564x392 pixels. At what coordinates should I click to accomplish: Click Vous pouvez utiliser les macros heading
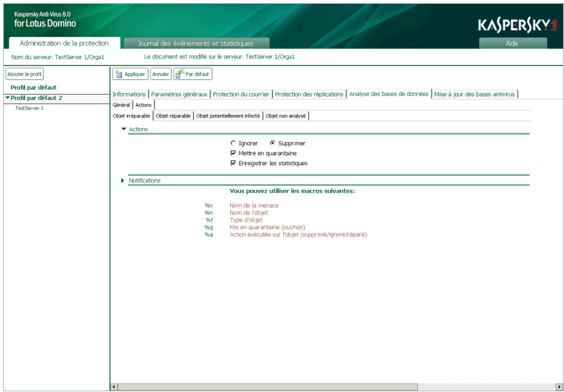point(292,191)
